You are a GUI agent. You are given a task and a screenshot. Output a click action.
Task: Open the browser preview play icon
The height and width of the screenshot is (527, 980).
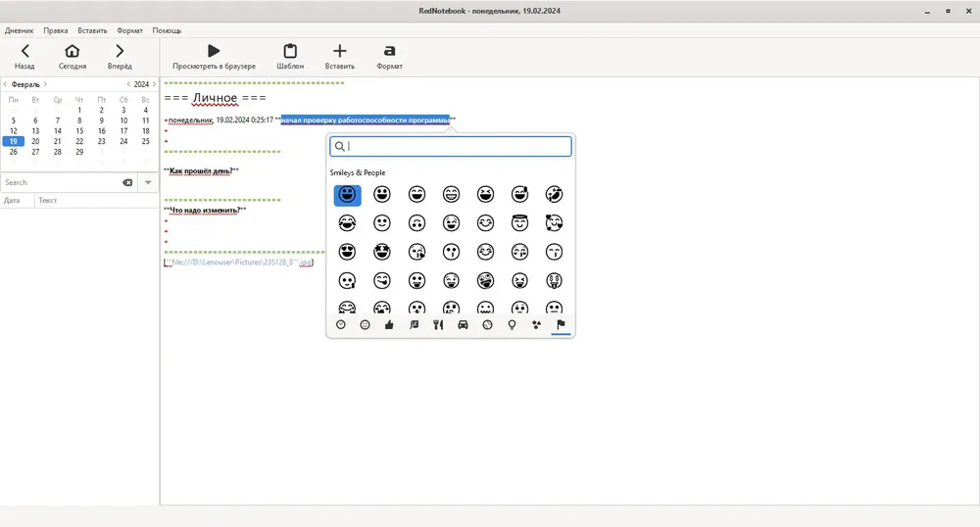pyautogui.click(x=214, y=51)
